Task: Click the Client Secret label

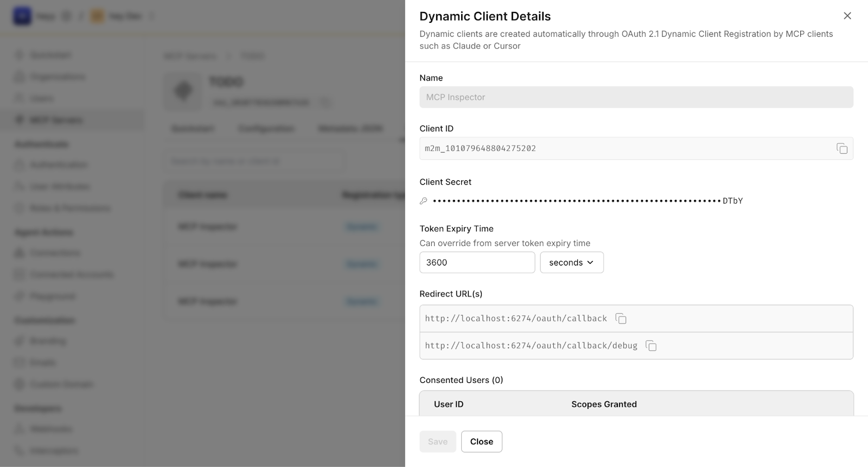Action: point(445,182)
